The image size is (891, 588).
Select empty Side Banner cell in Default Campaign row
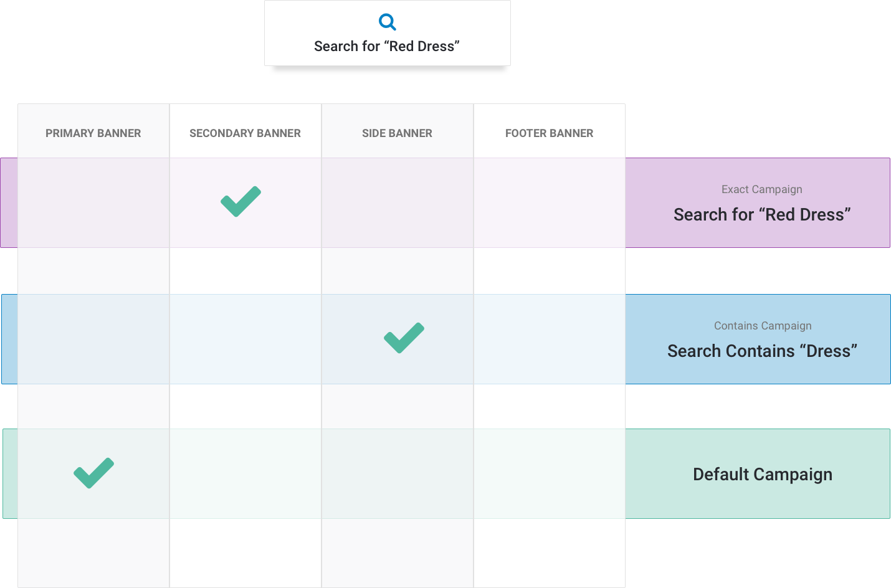click(x=397, y=474)
